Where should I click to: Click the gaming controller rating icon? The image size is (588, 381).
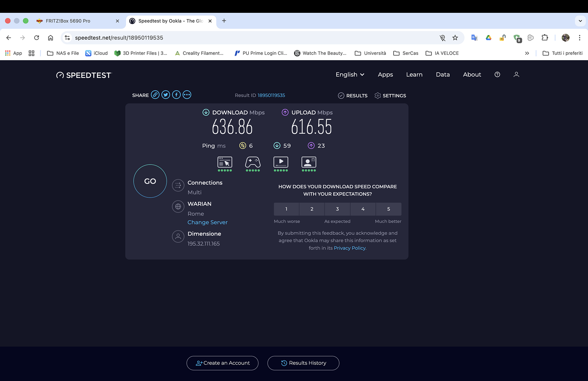click(x=253, y=164)
